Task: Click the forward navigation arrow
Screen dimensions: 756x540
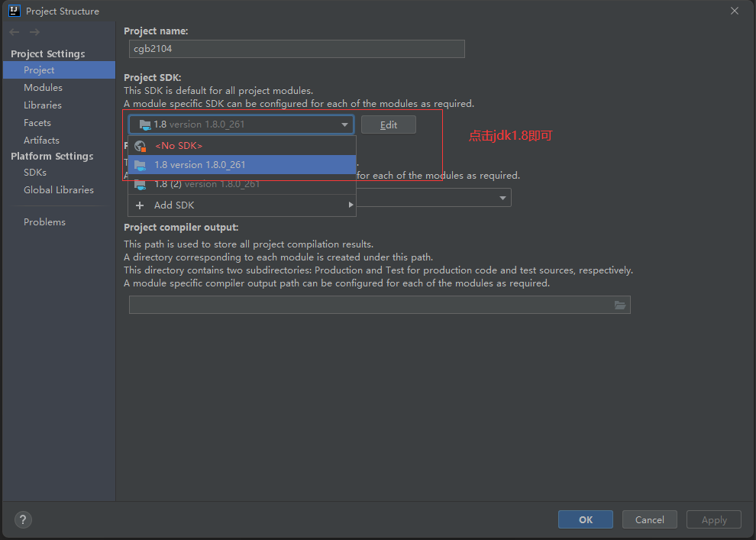Action: [x=34, y=32]
